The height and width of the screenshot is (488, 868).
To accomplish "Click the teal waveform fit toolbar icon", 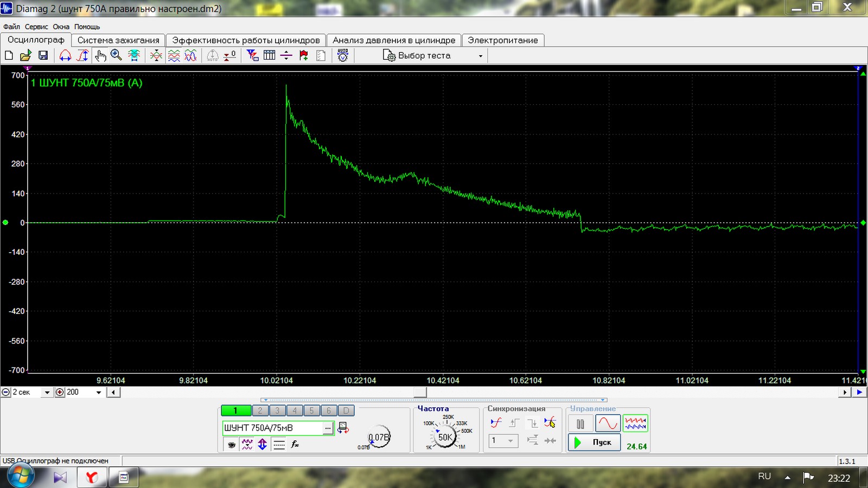I will pos(134,55).
